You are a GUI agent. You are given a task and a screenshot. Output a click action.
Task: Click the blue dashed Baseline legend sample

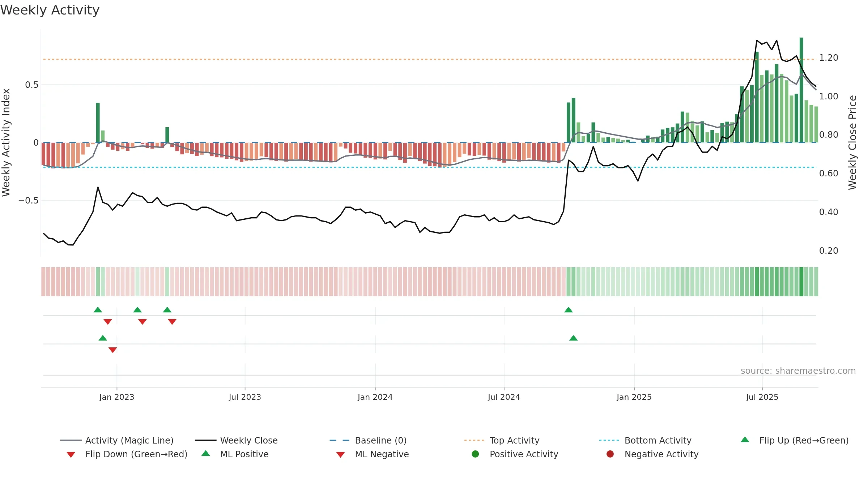click(x=340, y=440)
